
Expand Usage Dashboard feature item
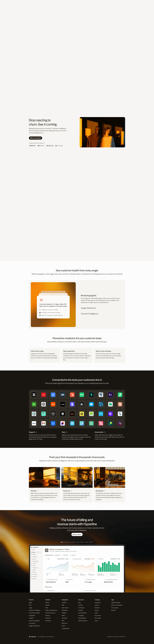coord(88,308)
